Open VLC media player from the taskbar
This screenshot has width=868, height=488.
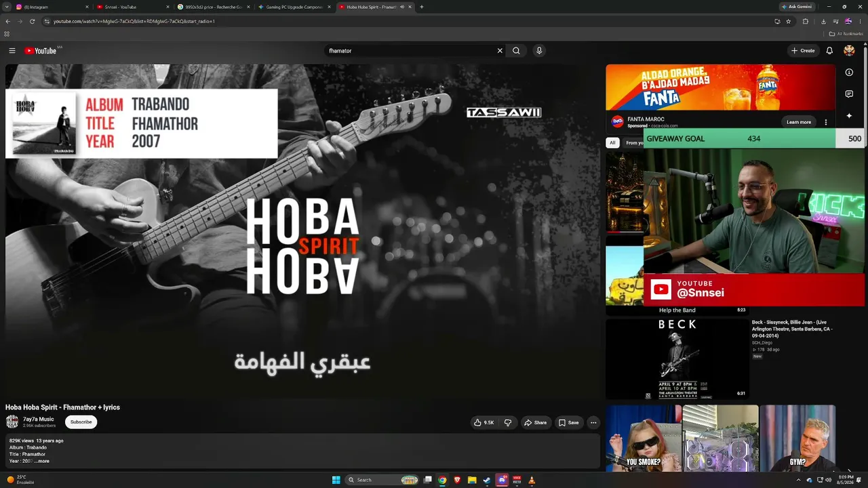point(532,480)
